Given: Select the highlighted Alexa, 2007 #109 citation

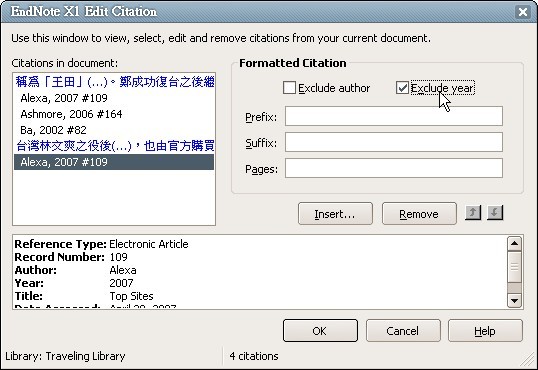Looking at the screenshot, I should click(114, 162).
